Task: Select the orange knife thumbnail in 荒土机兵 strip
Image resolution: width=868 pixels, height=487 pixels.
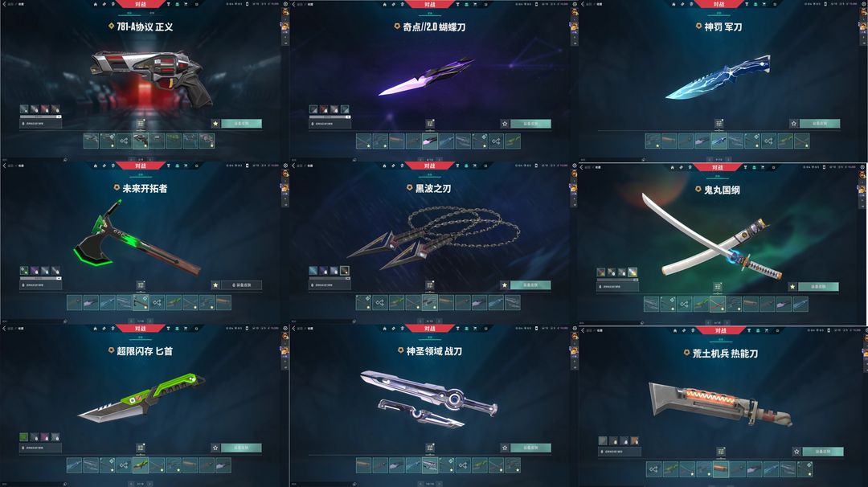Action: (x=720, y=469)
